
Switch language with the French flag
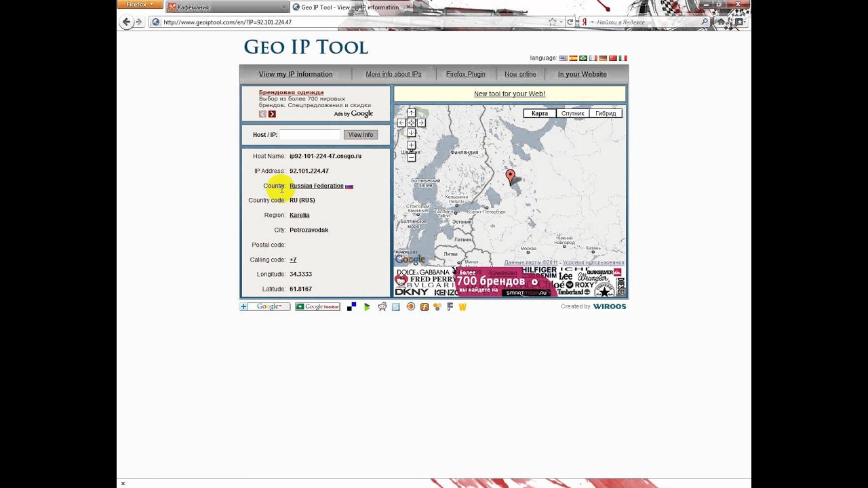point(593,58)
